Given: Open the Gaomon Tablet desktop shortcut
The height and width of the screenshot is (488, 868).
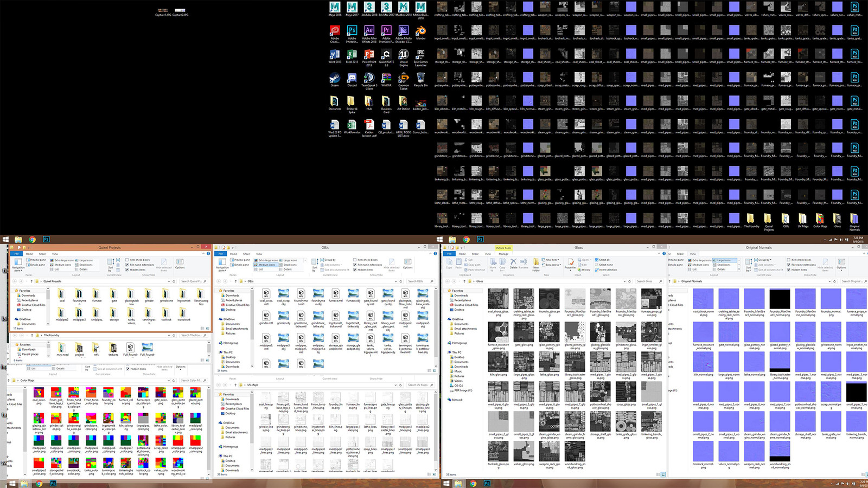Looking at the screenshot, I should pos(404,81).
